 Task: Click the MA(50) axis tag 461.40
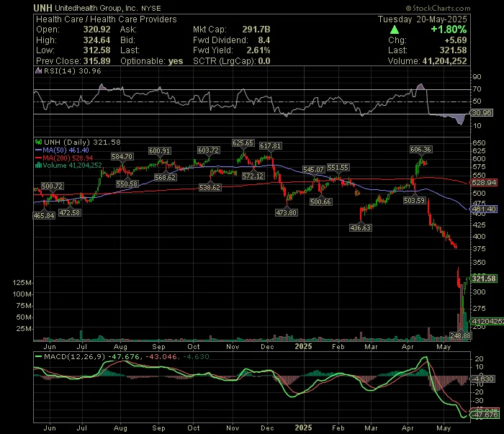tap(485, 209)
